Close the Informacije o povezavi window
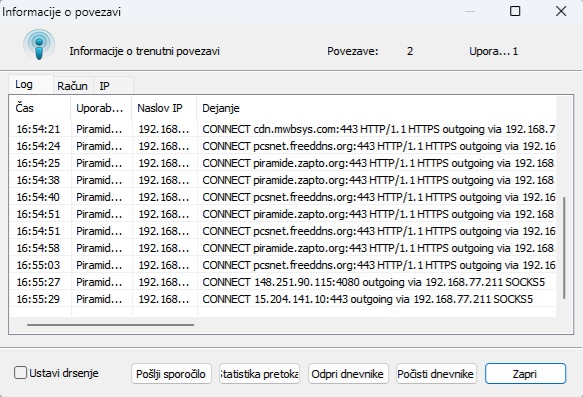This screenshot has height=397, width=583. pyautogui.click(x=561, y=11)
